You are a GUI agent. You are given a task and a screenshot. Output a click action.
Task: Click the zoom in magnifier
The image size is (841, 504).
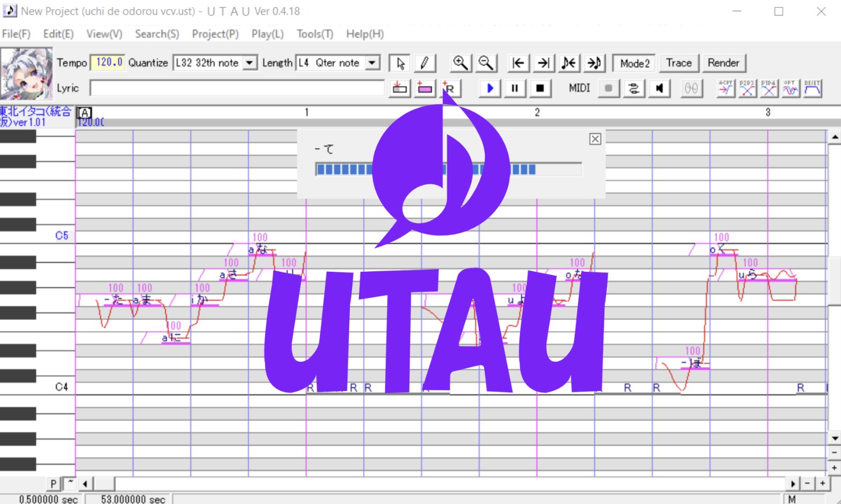point(460,63)
